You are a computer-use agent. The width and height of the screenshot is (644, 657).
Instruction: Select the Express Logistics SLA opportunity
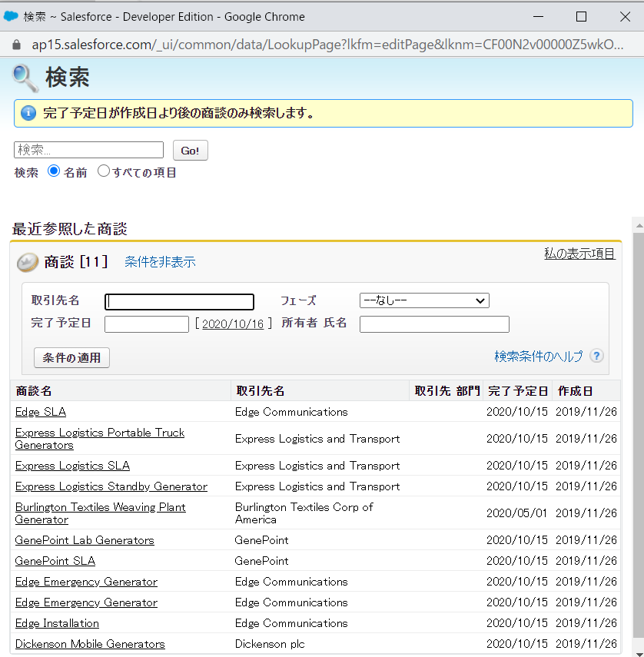tap(72, 466)
